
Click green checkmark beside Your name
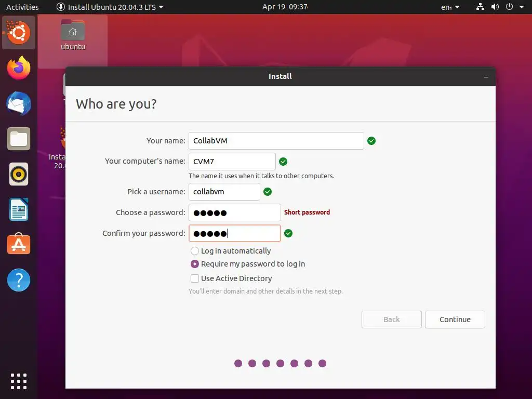pyautogui.click(x=371, y=141)
